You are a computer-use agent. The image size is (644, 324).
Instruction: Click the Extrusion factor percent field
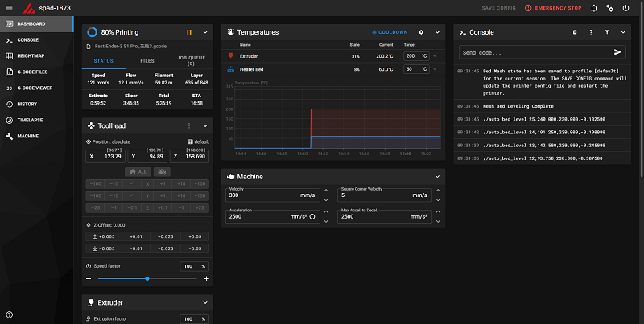click(195, 319)
